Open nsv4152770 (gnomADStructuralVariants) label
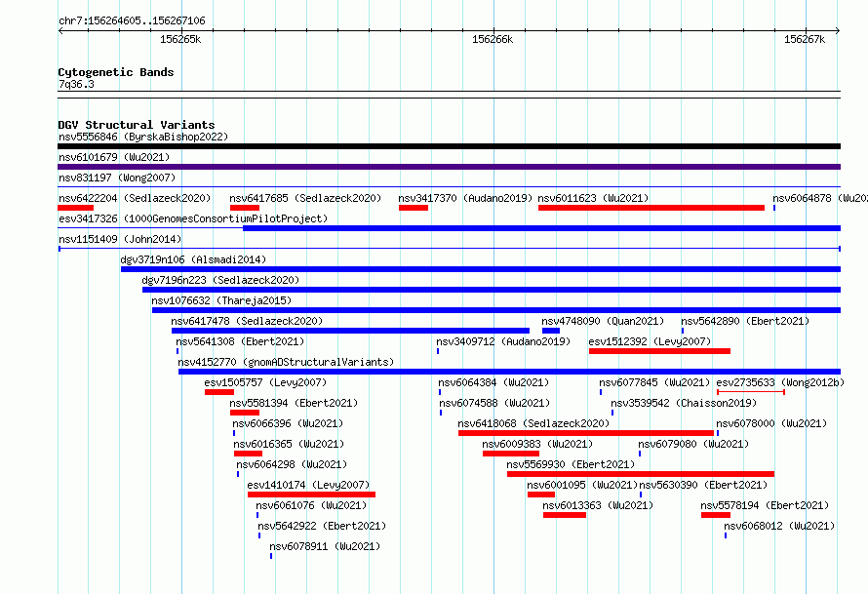 [286, 362]
